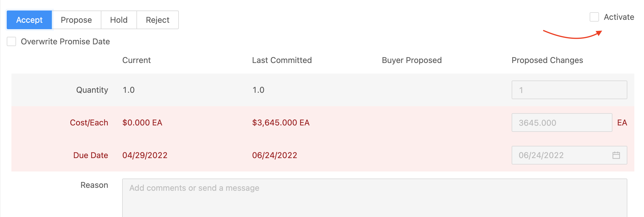Click the Current $0.000 EA cost value

click(x=142, y=123)
